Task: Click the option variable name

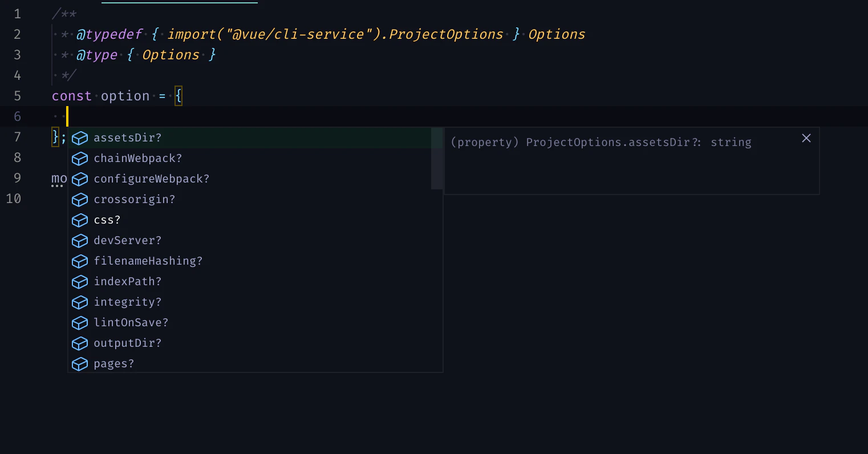Action: coord(125,96)
